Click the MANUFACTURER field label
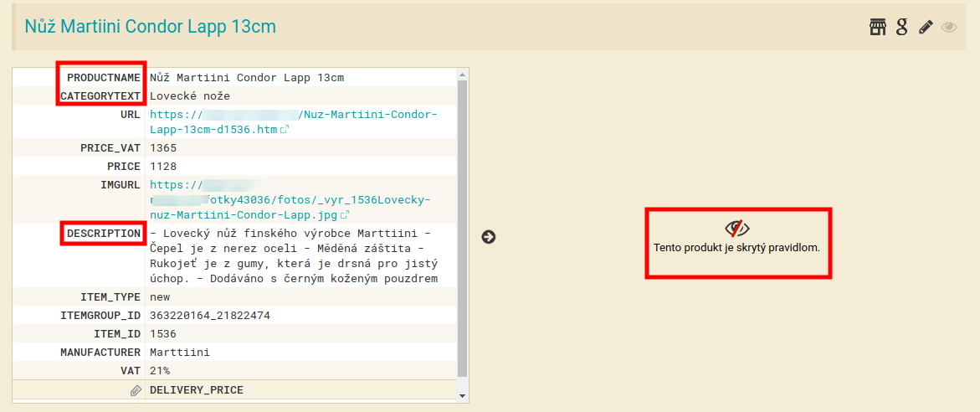 coord(100,353)
